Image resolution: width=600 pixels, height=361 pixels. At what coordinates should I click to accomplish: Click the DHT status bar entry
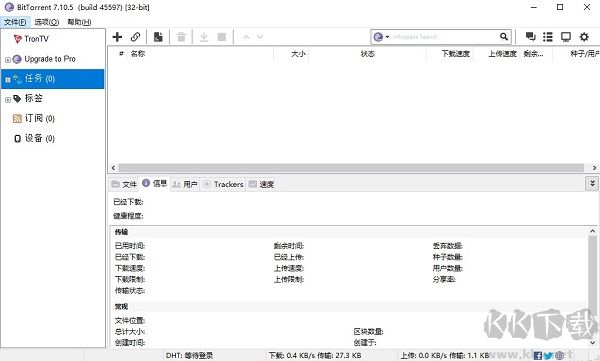click(189, 356)
